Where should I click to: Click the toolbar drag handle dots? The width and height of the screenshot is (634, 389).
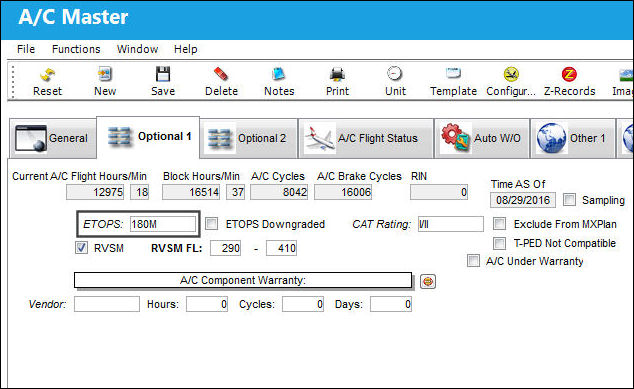(x=13, y=82)
